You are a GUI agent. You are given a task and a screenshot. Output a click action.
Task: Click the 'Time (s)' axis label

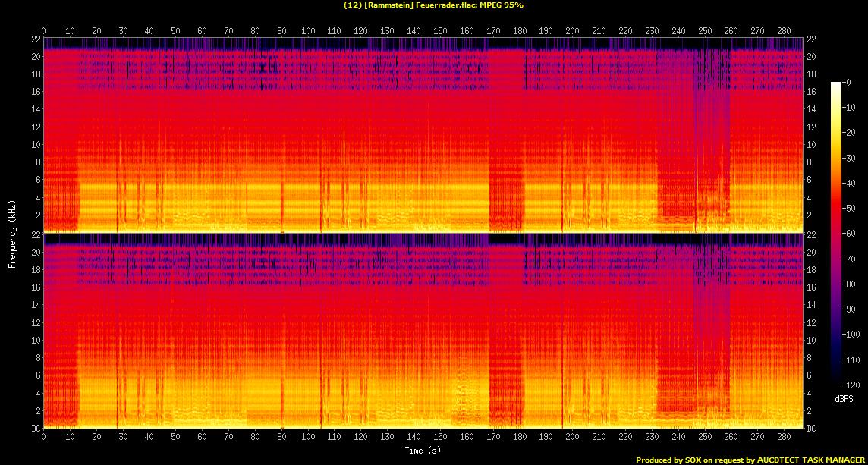click(423, 451)
